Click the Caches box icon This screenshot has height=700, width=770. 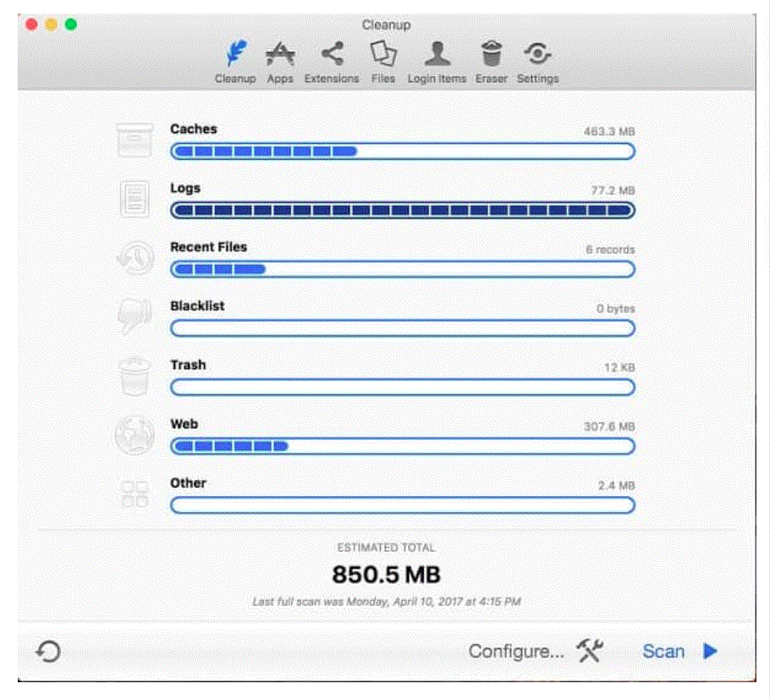coord(135,141)
